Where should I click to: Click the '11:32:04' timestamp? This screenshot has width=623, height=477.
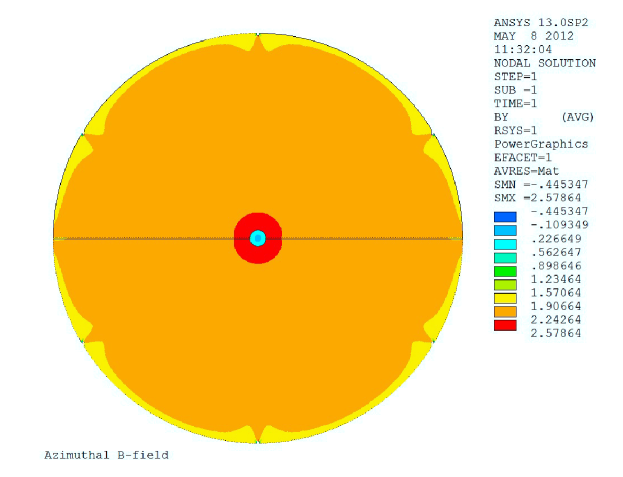(x=523, y=50)
